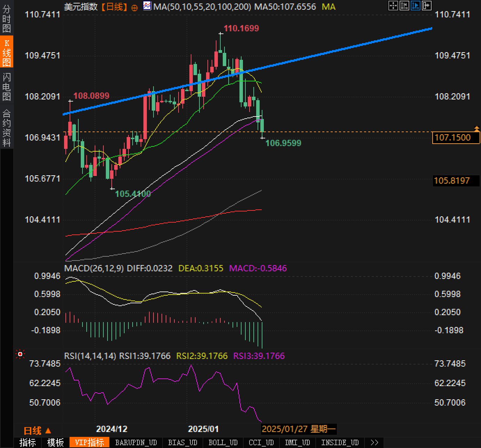Viewport: 481px width, 448px height.
Task: Click the 110.1699 high price label
Action: tap(241, 28)
